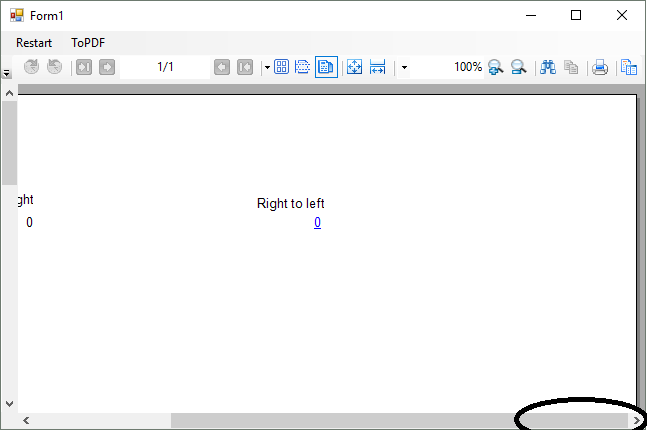Click the vertical scrollbar thumb
Viewport: 647px width, 430px height.
click(9, 143)
